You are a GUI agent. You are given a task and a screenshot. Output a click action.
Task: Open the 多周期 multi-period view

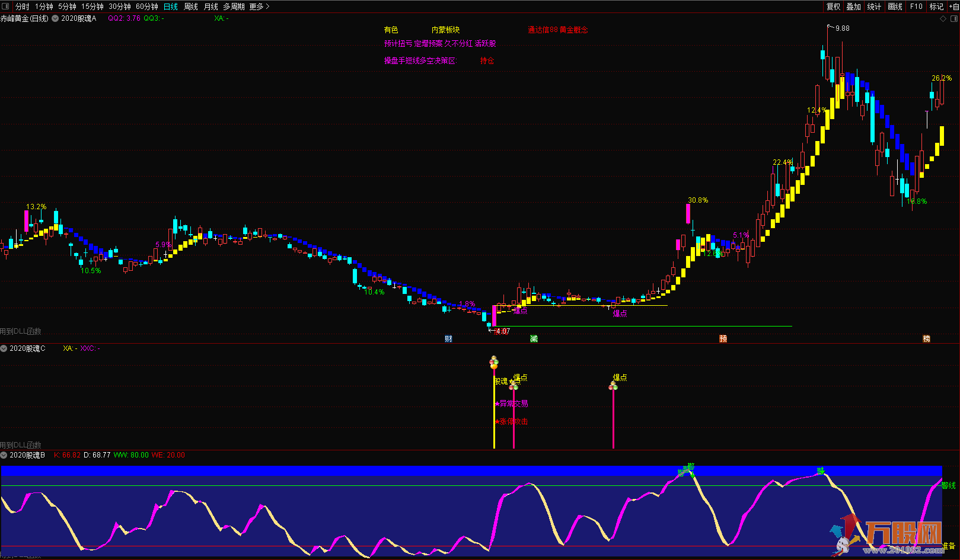pos(234,7)
